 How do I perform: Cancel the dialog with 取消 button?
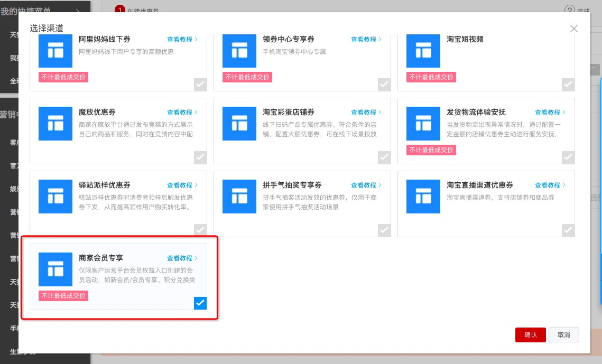point(563,335)
